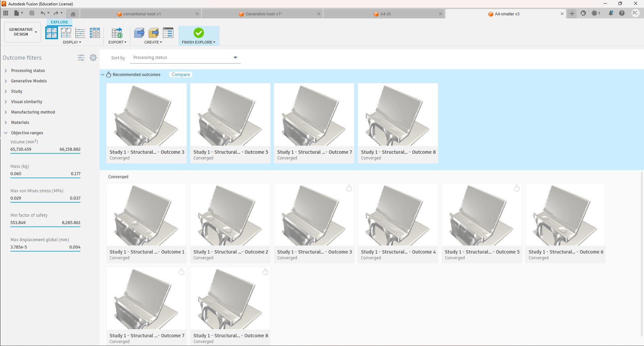Select the scatter plot view display icon
The image size is (644, 346).
[80, 33]
